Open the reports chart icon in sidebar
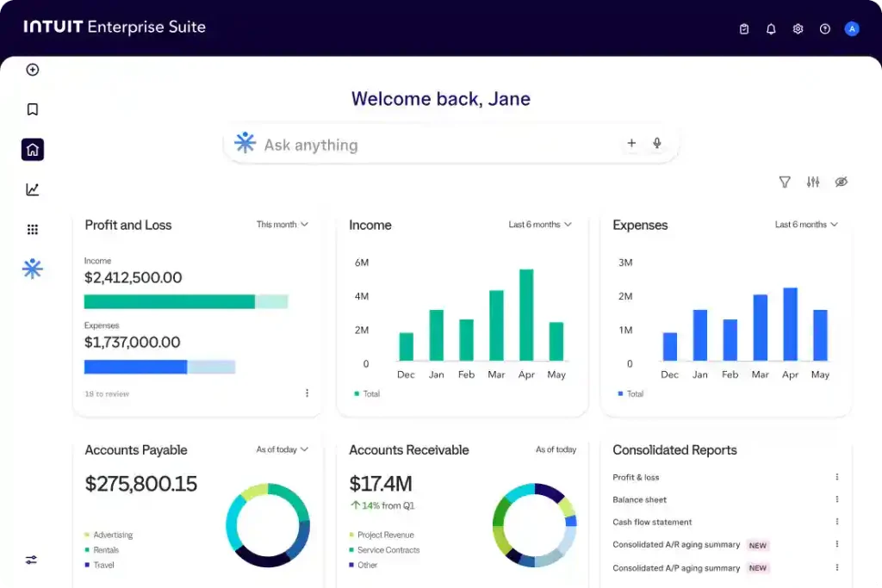Viewport: 882px width, 588px height. (33, 189)
